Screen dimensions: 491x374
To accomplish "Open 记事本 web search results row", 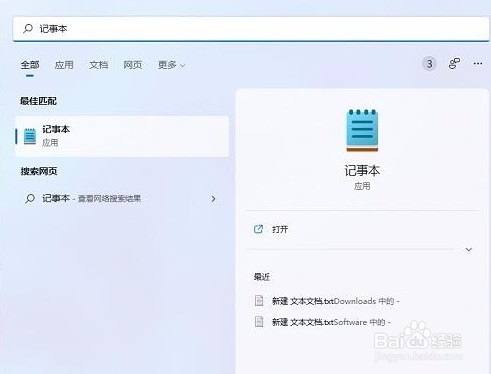I will 122,199.
